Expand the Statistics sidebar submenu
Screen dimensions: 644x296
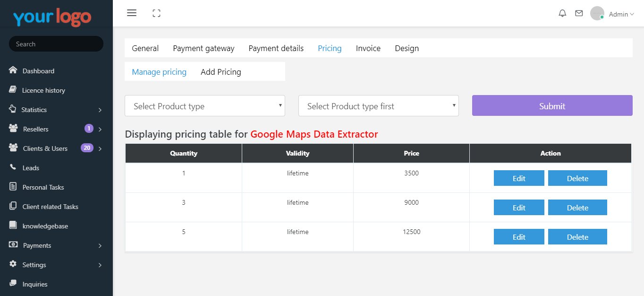(x=100, y=110)
